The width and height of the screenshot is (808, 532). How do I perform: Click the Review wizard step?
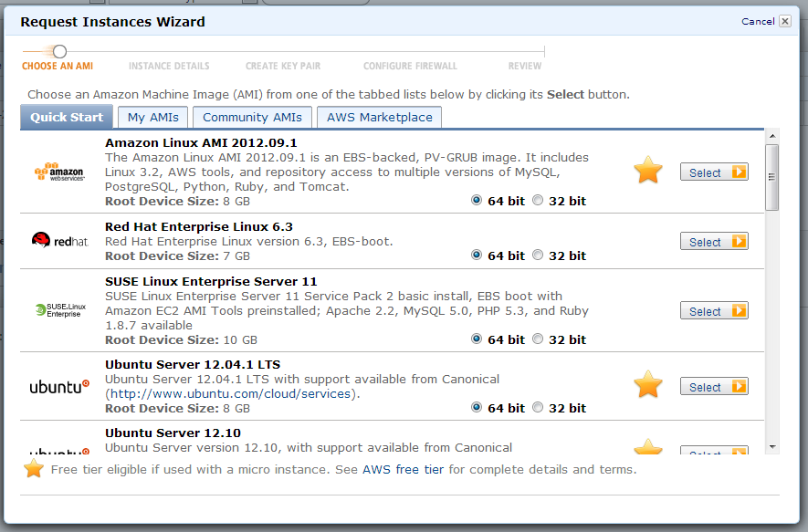click(525, 66)
